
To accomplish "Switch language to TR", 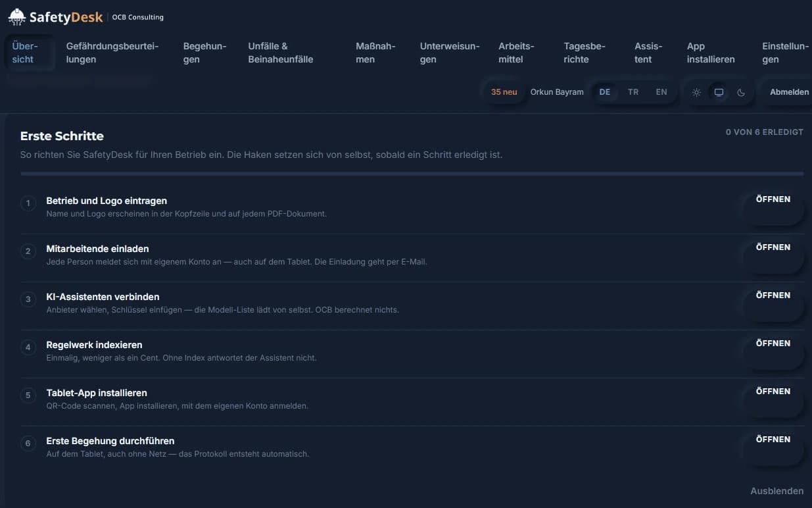I will [x=633, y=92].
